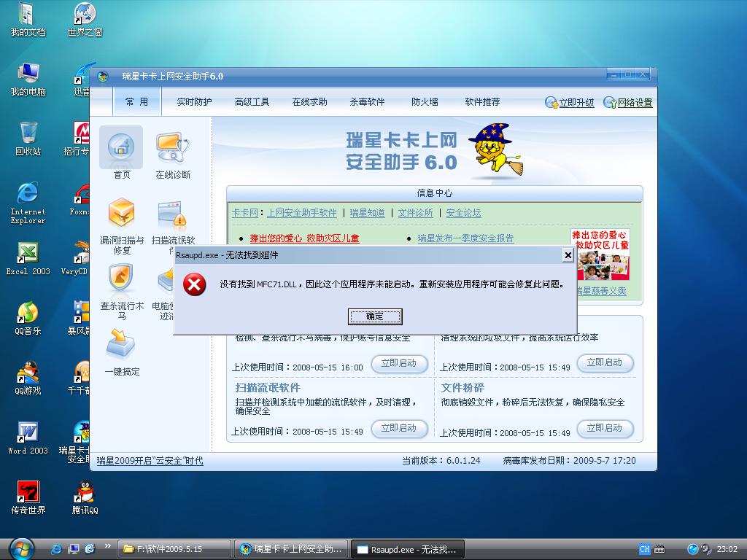The width and height of the screenshot is (747, 560).
Task: Click 立即启动 for junk file cleanup
Action: click(x=605, y=363)
